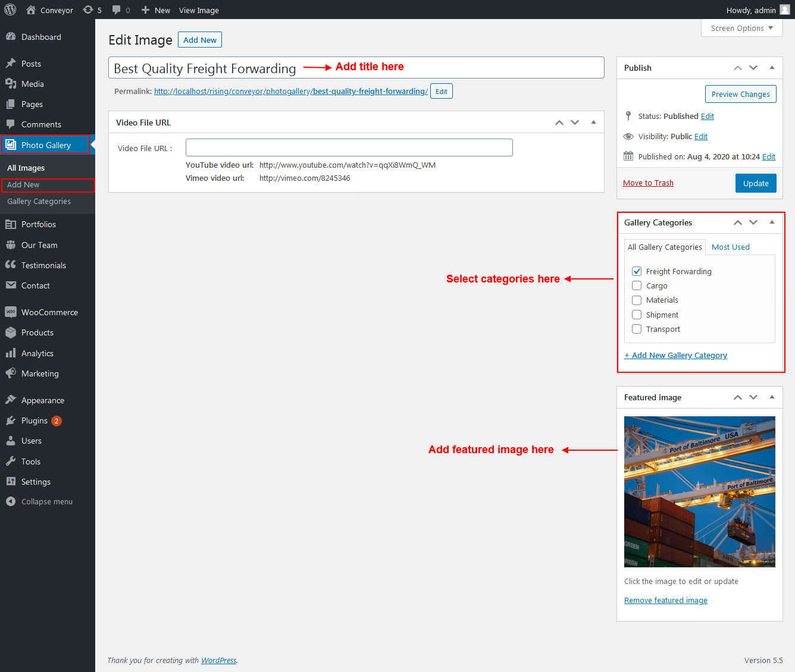Enable the Transport category checkbox
Image resolution: width=795 pixels, height=672 pixels.
click(x=637, y=329)
